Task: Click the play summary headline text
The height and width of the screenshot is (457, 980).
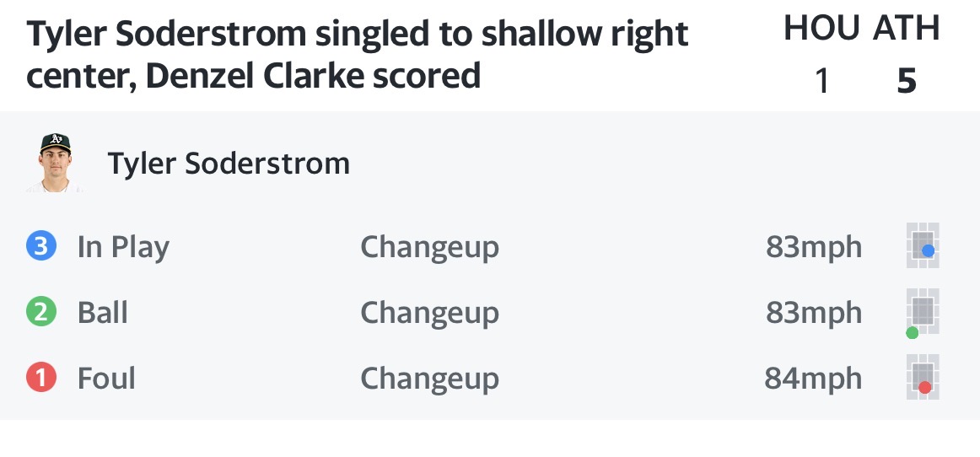Action: tap(357, 55)
